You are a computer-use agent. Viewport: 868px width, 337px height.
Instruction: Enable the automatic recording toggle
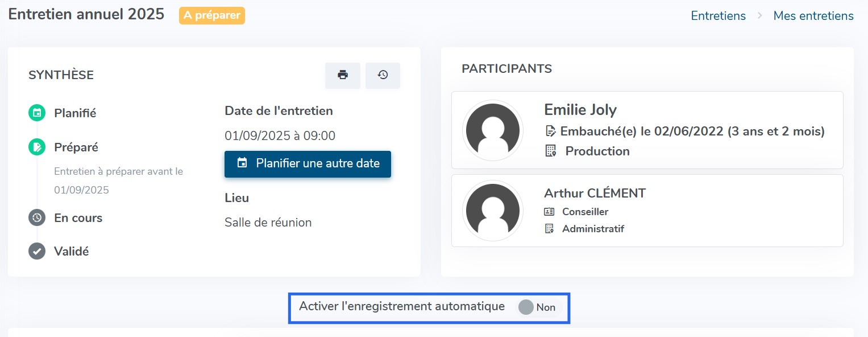[x=538, y=307]
